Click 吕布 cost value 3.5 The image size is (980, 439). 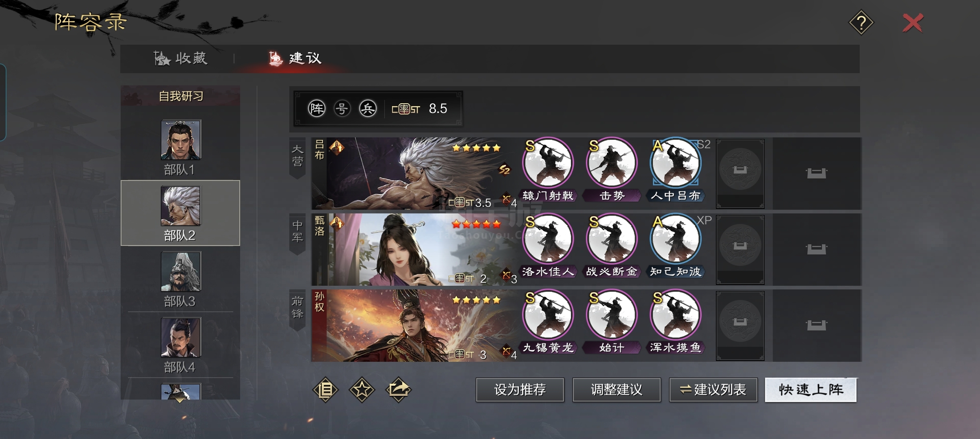click(x=483, y=202)
